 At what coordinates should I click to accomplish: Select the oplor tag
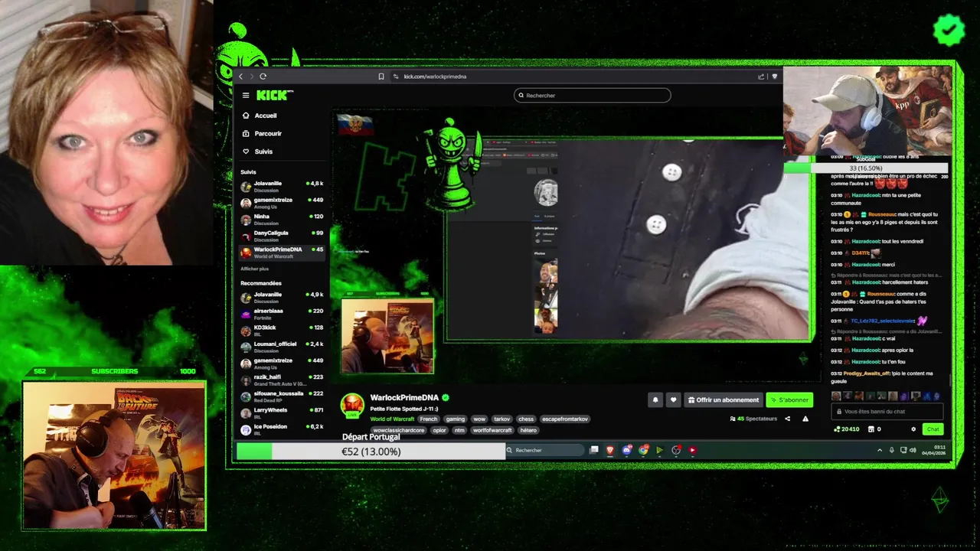439,430
